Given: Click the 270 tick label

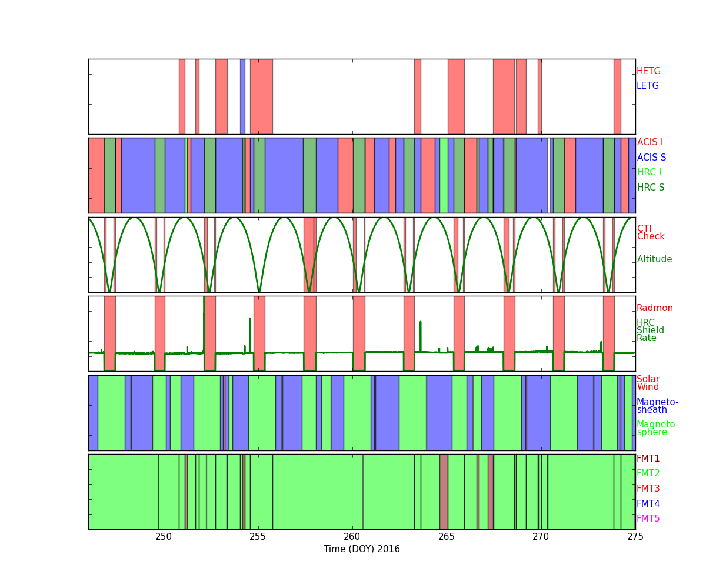Looking at the screenshot, I should [541, 536].
